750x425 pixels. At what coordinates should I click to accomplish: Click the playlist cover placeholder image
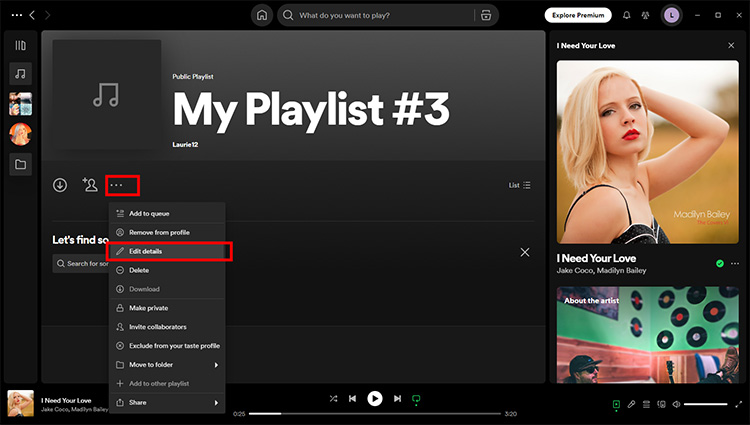pyautogui.click(x=107, y=94)
